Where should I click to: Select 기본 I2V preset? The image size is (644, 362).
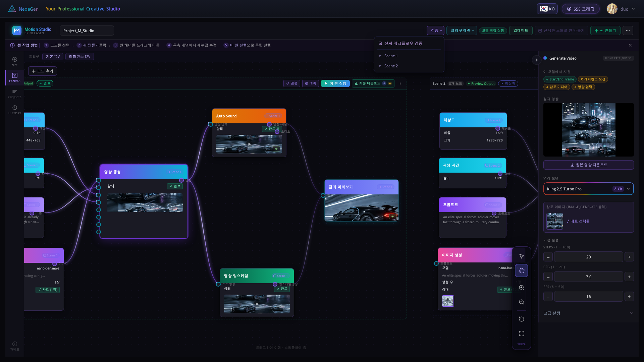(x=53, y=57)
